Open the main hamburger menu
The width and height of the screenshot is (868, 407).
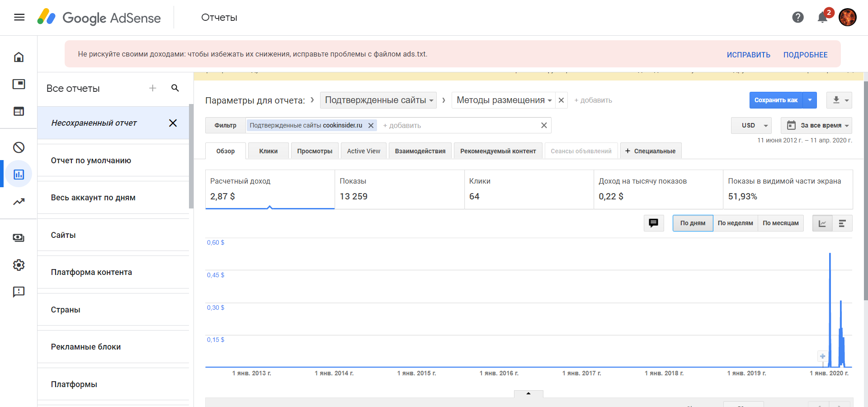19,17
